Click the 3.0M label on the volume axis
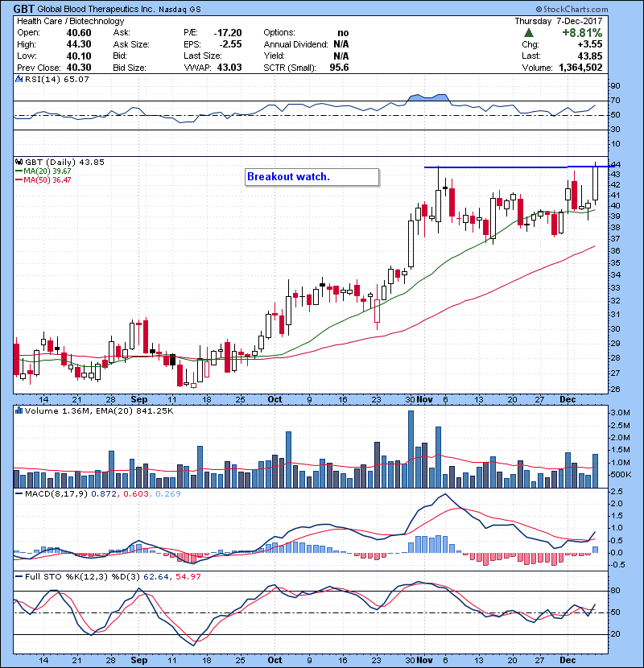This screenshot has height=668, width=644. [x=620, y=412]
